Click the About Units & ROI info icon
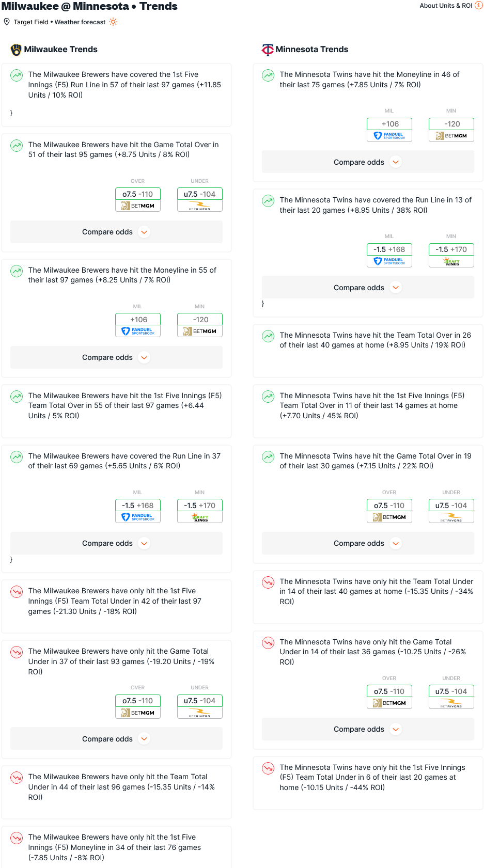This screenshot has height=868, width=484. (x=479, y=5)
